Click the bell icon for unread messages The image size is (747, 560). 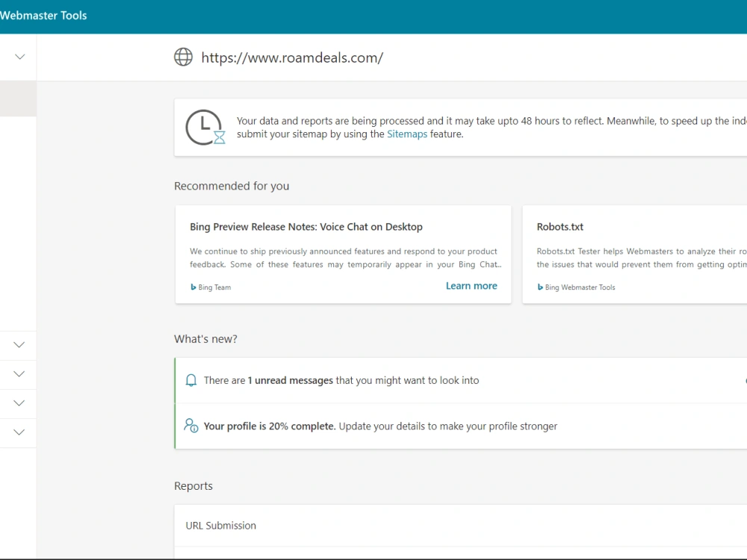click(191, 380)
